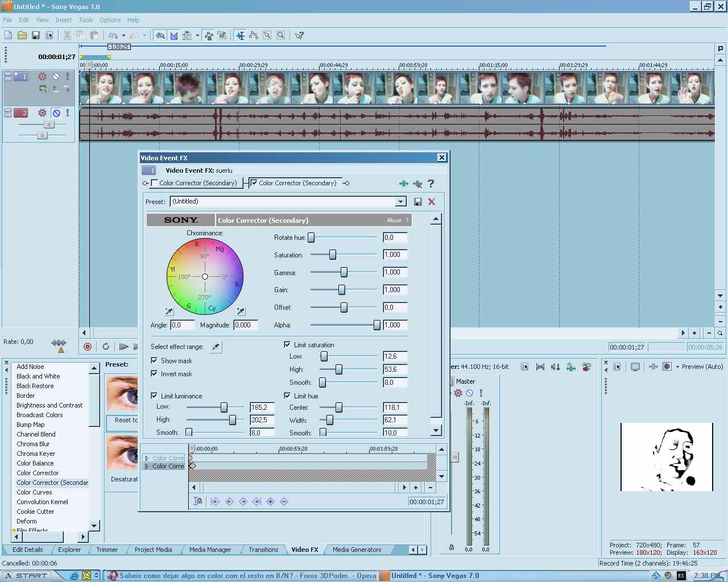The height and width of the screenshot is (582, 728).
Task: Open Track FX on video track 1
Action: click(42, 76)
